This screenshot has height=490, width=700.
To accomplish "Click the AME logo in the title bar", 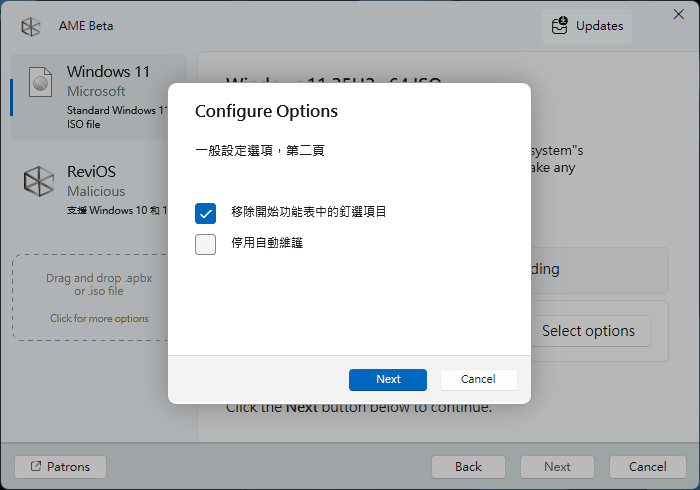I will tap(33, 26).
